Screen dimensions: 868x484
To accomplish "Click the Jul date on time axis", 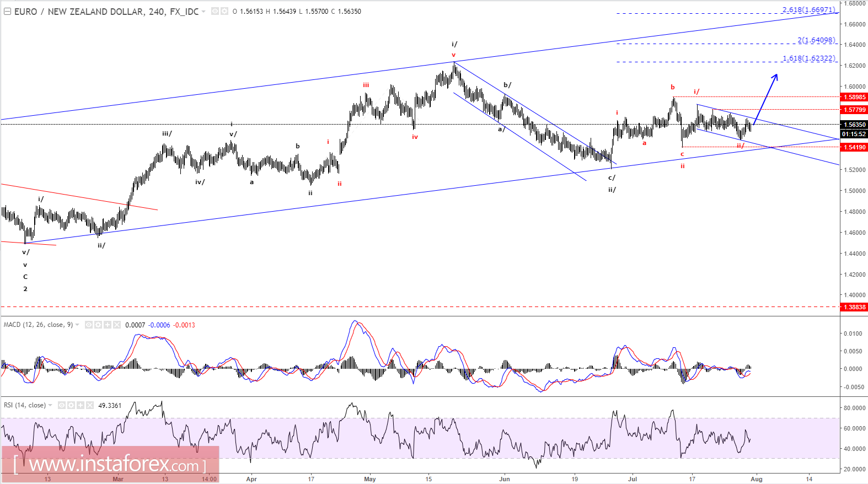I will click(x=633, y=479).
